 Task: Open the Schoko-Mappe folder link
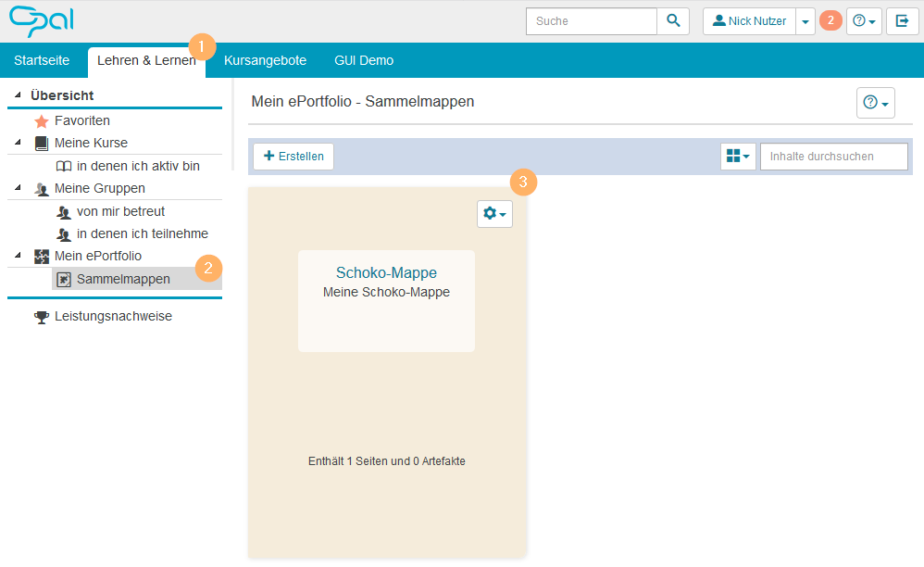tap(386, 272)
